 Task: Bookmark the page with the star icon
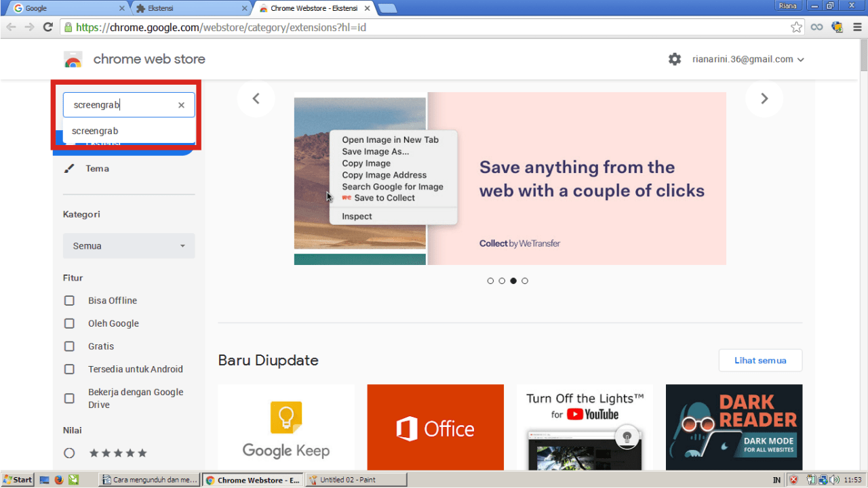pos(796,27)
